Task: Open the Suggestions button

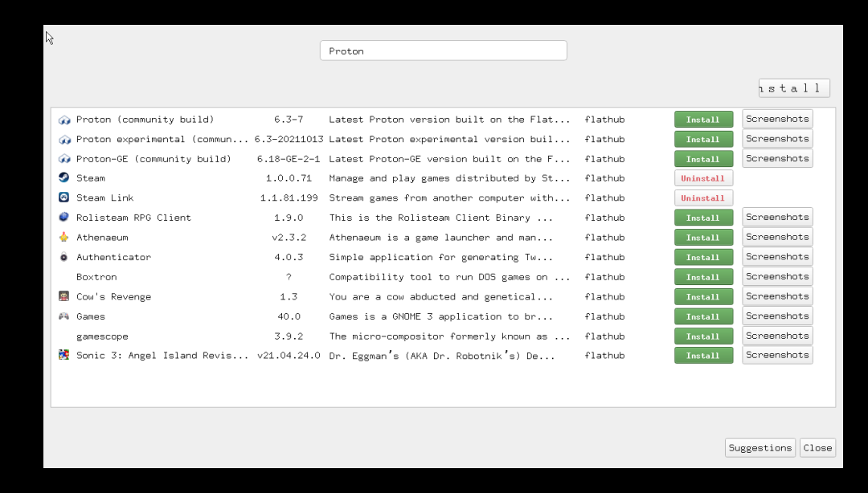Action: point(760,447)
